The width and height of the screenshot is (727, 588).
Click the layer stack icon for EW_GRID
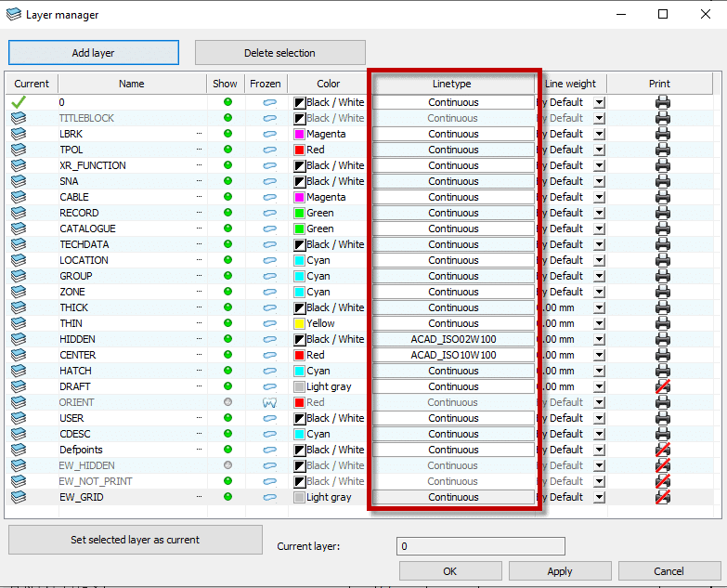[x=19, y=497]
